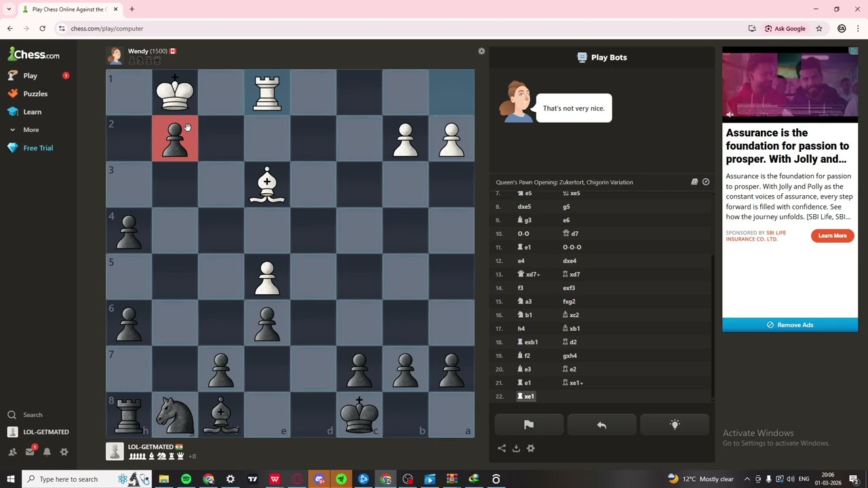
Task: Click the highlighted black pawn on red square
Action: tap(175, 138)
